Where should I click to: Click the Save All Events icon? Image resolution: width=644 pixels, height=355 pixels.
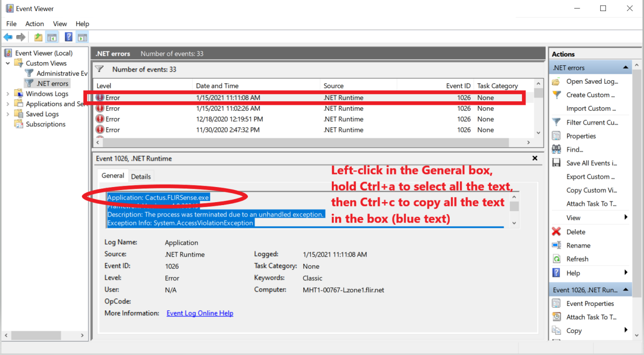[557, 162]
